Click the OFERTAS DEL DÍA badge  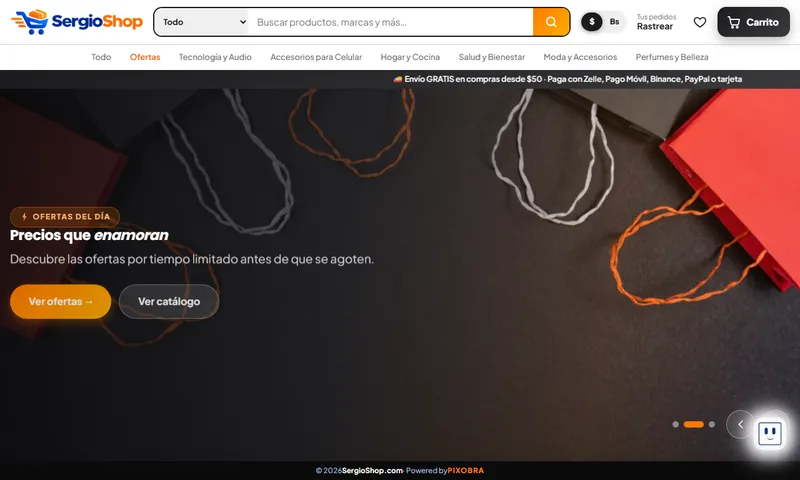click(x=65, y=217)
